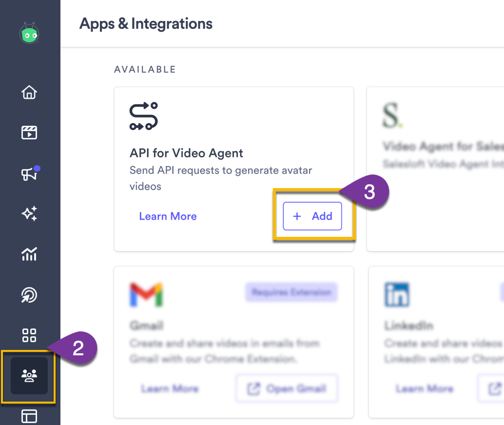504x425 pixels.
Task: Select the video projects icon in the sidebar
Action: (29, 133)
